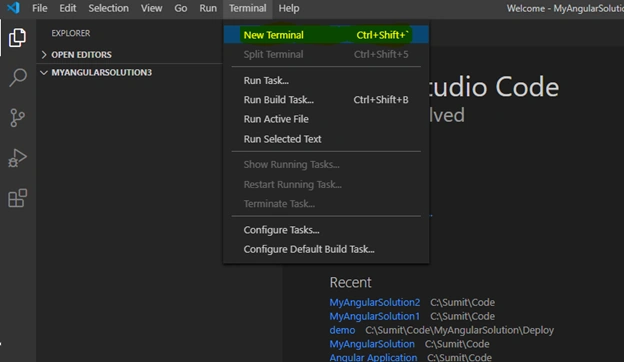Expand the OPEN EDITORS section chevron
The image size is (624, 362).
44,54
